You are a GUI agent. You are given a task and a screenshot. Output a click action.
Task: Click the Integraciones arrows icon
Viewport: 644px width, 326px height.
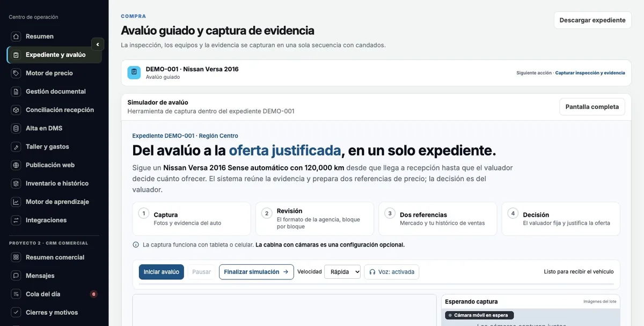(x=16, y=220)
